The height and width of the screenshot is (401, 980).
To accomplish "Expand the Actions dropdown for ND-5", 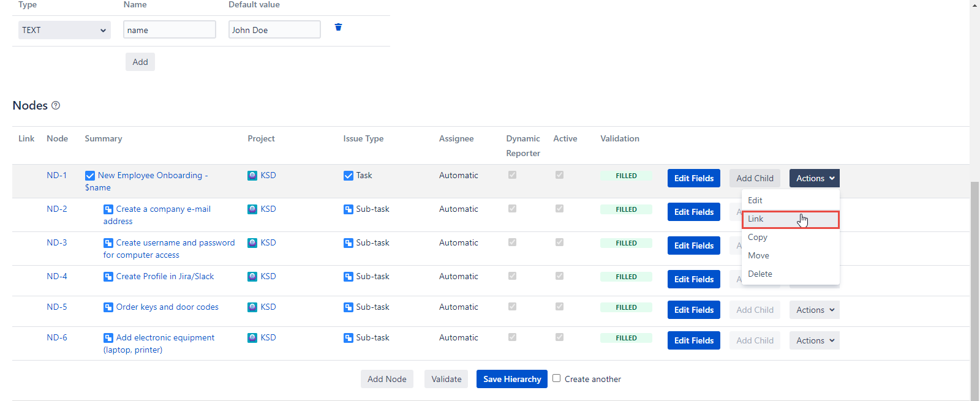I will (x=814, y=310).
